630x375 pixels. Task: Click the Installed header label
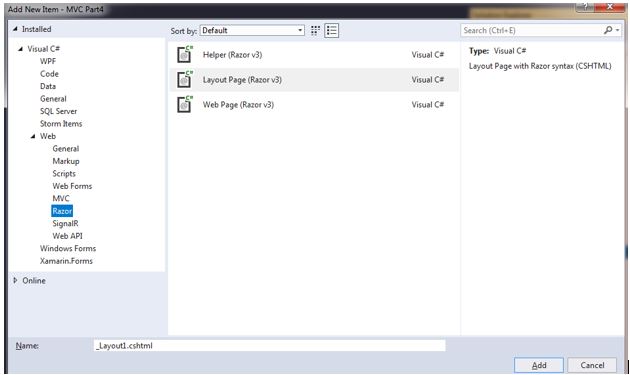point(36,29)
